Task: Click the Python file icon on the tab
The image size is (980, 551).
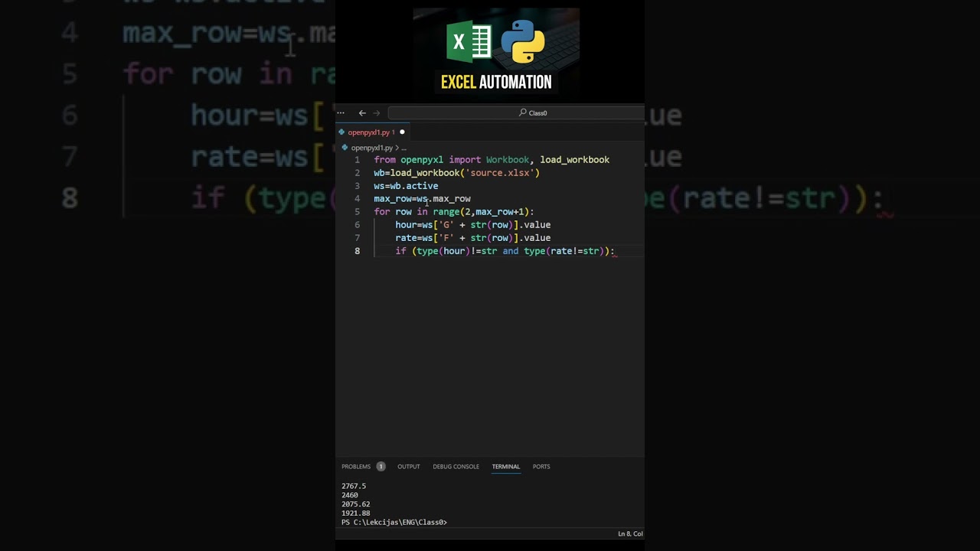Action: coord(342,132)
